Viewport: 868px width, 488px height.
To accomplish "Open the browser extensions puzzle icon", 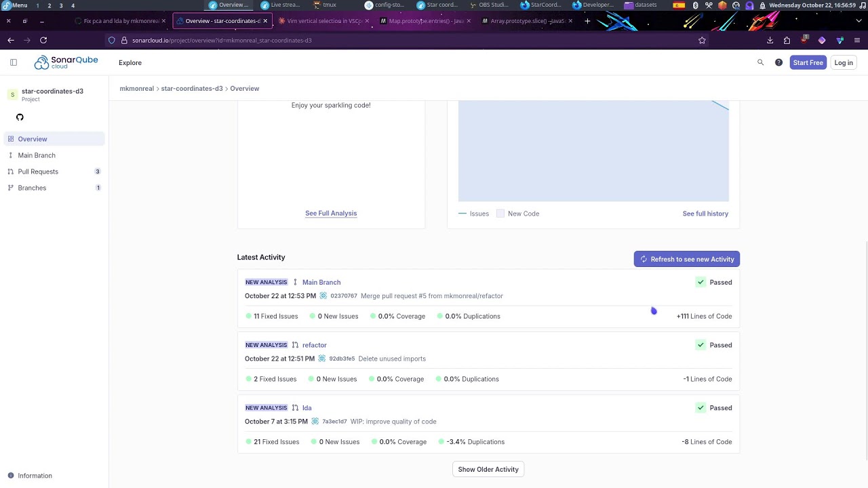I will 787,40.
